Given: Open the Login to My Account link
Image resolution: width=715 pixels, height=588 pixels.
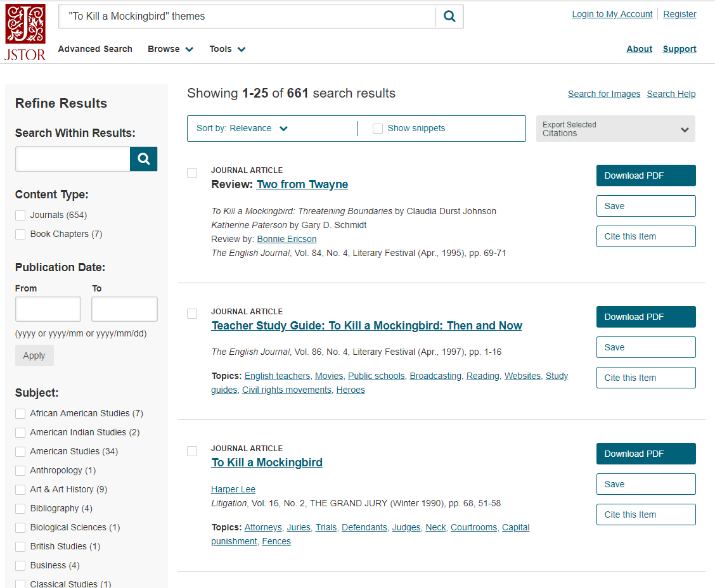Looking at the screenshot, I should [x=612, y=15].
